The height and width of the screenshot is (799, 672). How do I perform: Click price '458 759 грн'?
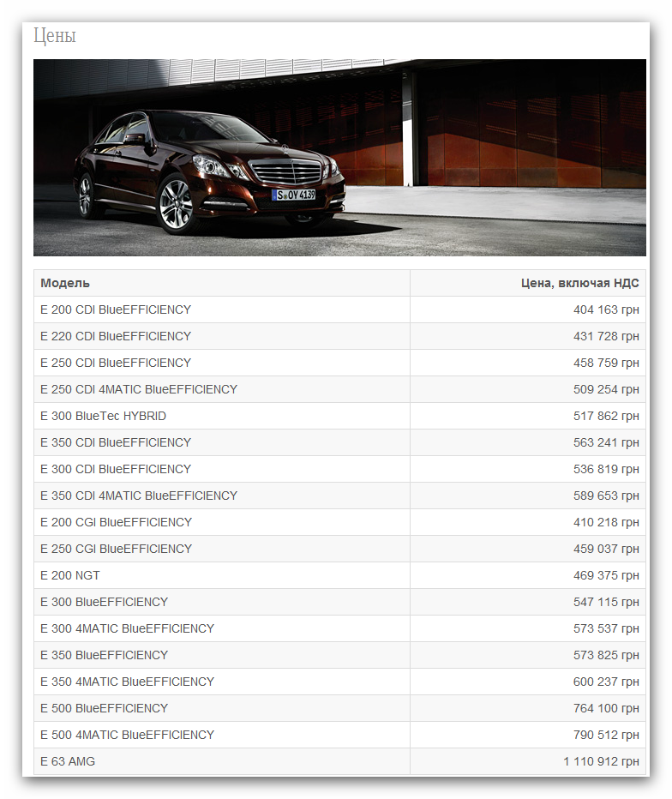[606, 363]
